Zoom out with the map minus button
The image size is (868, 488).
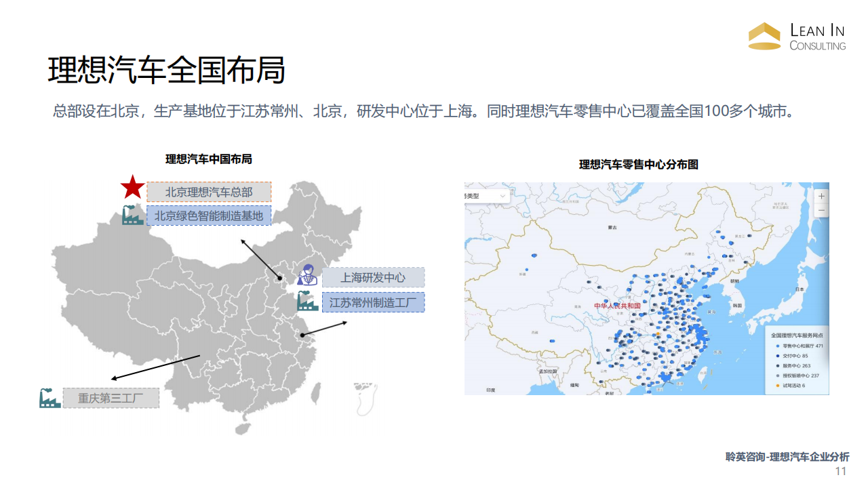click(822, 211)
